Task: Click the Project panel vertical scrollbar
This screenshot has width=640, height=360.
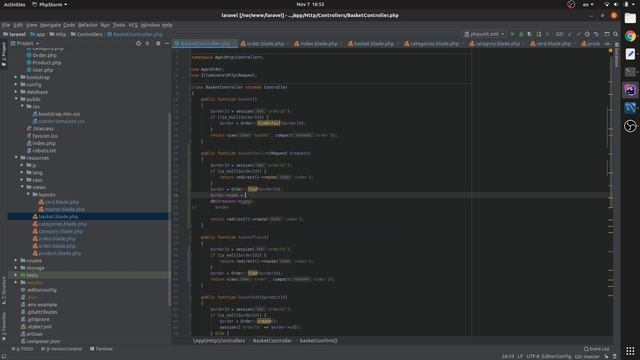Action: tap(169, 208)
